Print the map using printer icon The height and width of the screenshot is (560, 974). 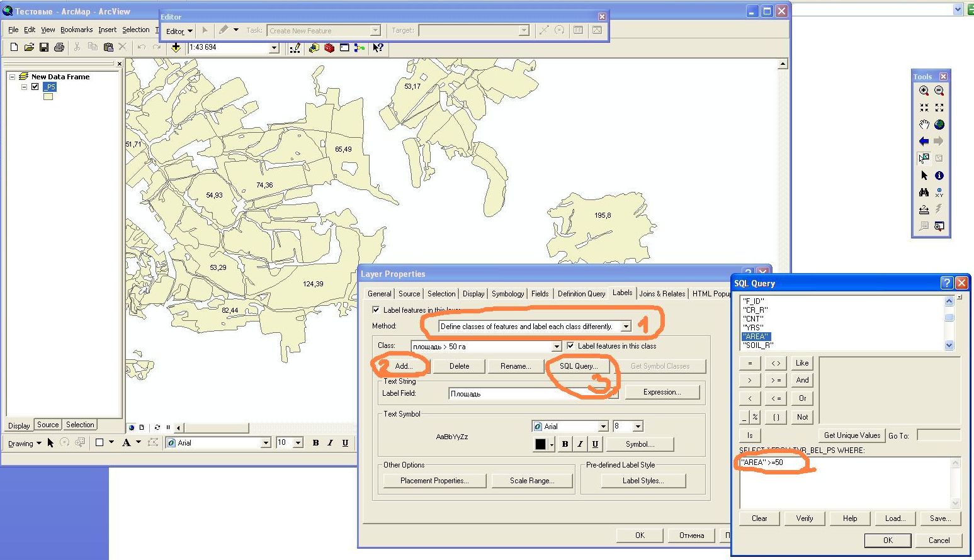[x=59, y=47]
